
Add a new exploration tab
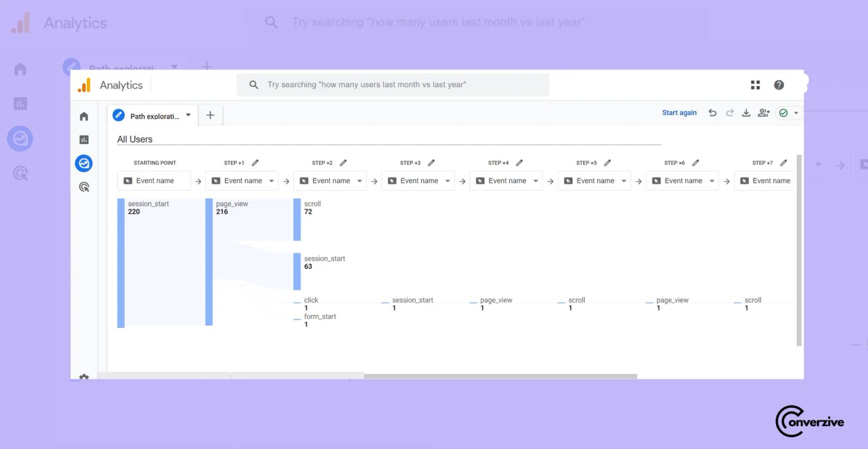pos(210,115)
